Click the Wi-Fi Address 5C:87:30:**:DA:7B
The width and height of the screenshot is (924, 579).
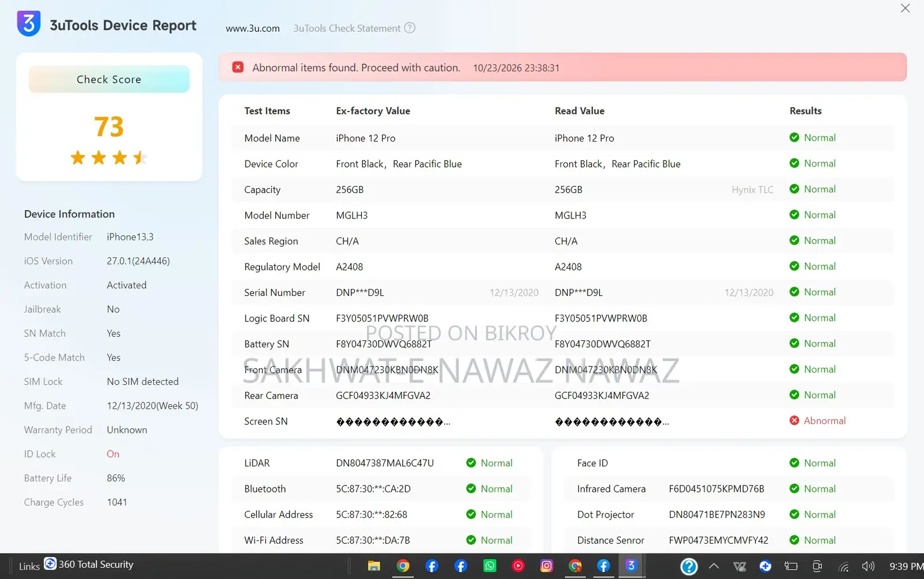click(x=373, y=540)
